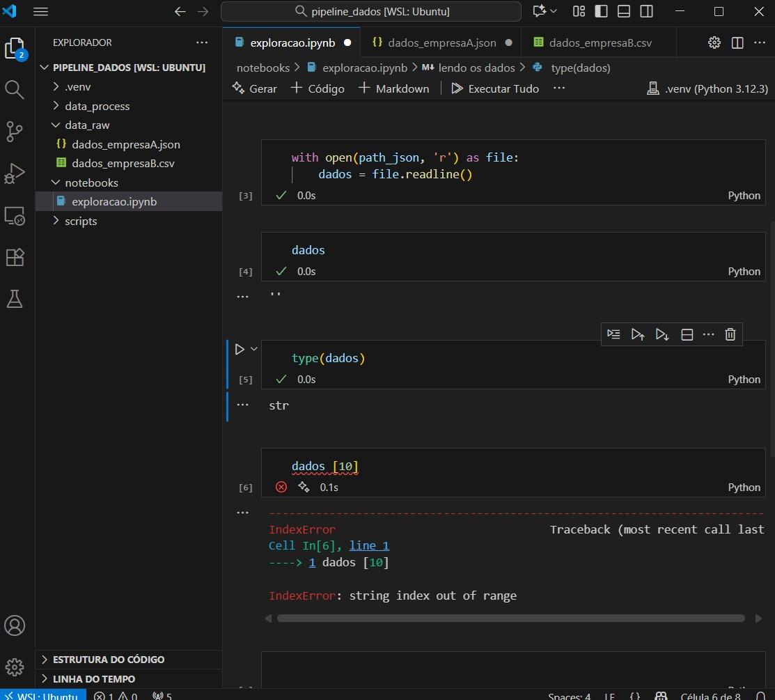Viewport: 775px width, 700px height.
Task: Run the type(dados) cell
Action: point(240,349)
